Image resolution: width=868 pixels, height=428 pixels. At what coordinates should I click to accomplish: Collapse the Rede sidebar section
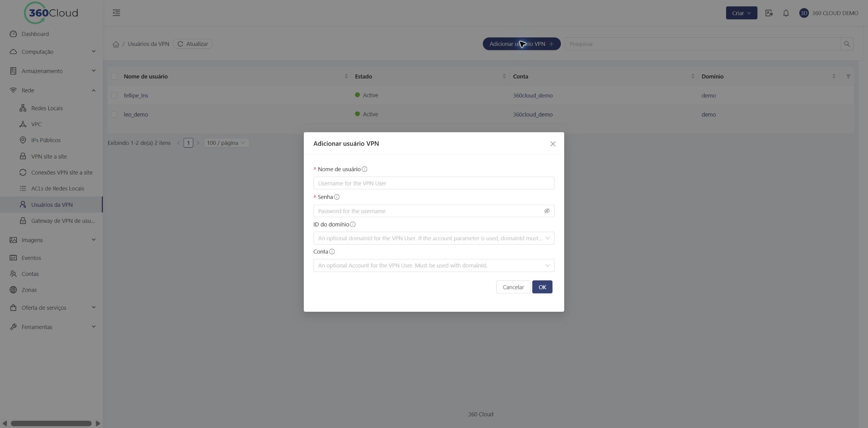click(x=51, y=90)
